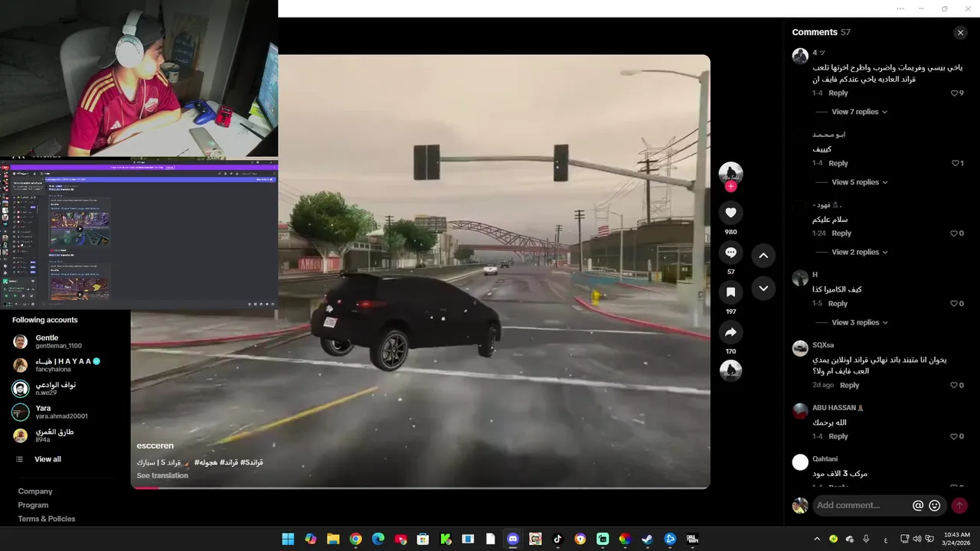Insert a mention with the @ icon

click(918, 505)
